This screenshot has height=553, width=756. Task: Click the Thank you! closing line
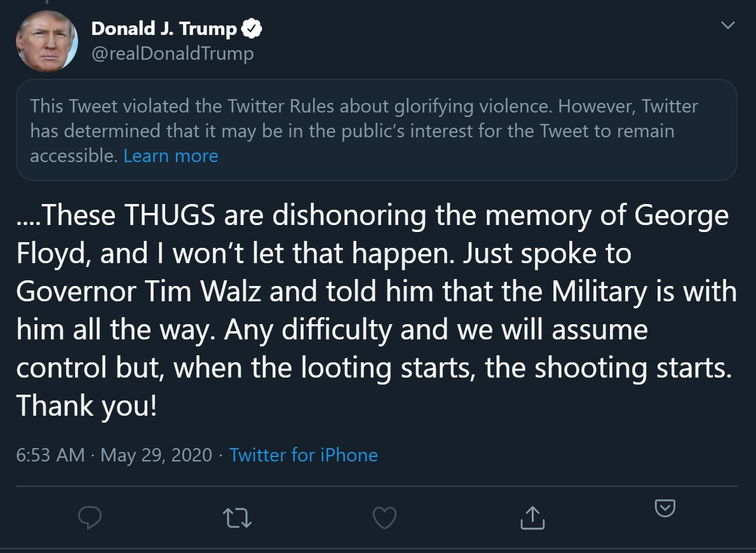click(86, 406)
